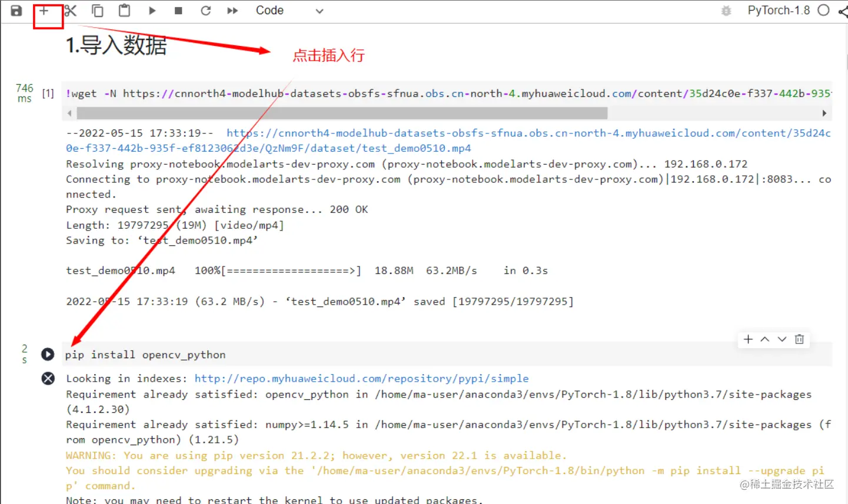The width and height of the screenshot is (848, 504).
Task: Restart kernel and run all cells
Action: point(232,11)
